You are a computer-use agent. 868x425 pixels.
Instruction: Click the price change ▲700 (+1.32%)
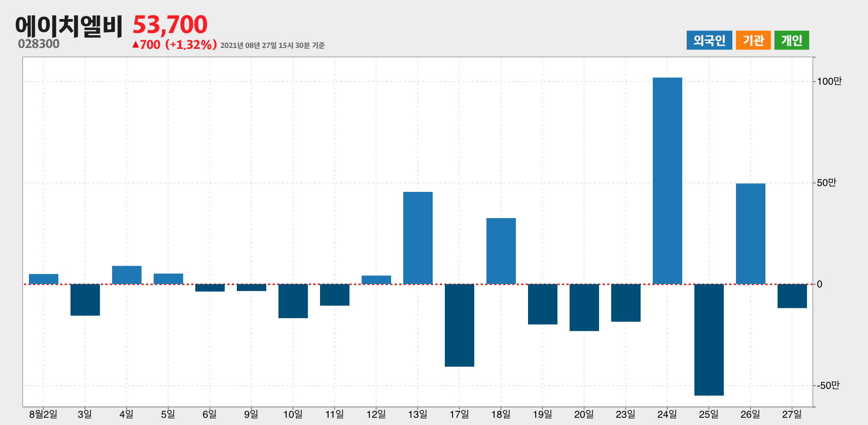pyautogui.click(x=175, y=45)
